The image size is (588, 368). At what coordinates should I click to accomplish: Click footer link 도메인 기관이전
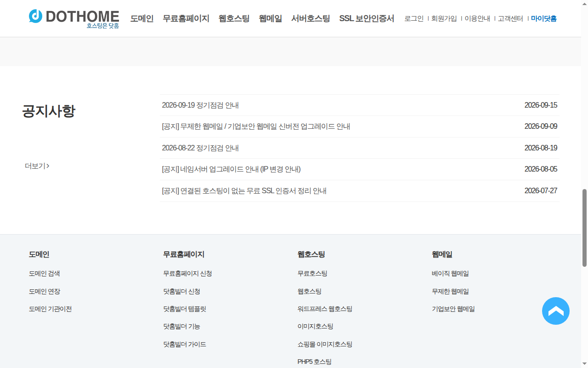[x=51, y=309]
